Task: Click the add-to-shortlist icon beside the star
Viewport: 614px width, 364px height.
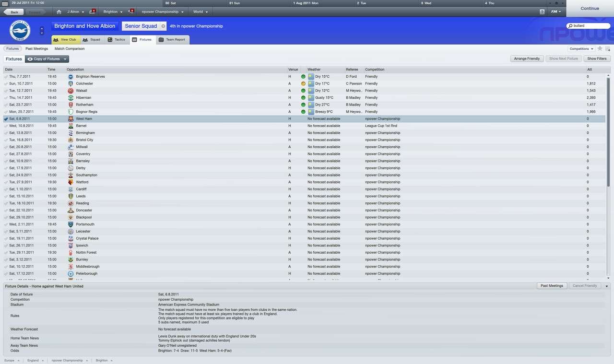Action: 608,49
